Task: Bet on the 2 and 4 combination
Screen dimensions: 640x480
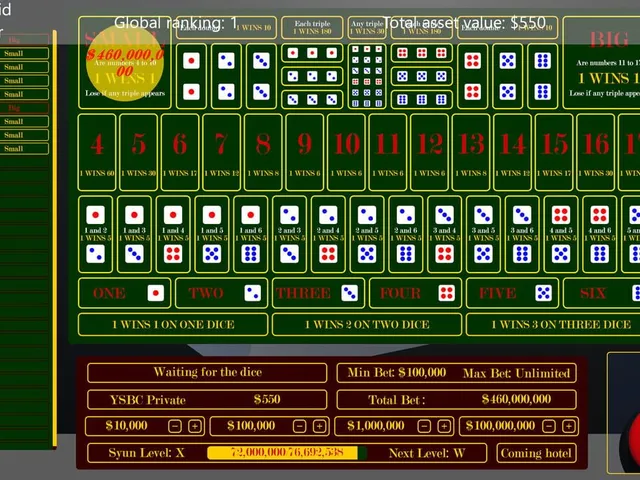Action: coord(328,234)
